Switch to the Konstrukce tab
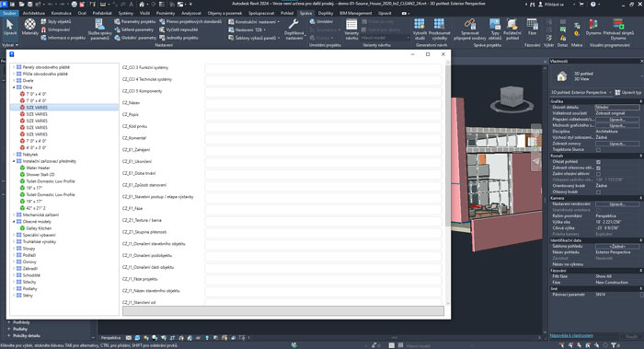 [62, 13]
